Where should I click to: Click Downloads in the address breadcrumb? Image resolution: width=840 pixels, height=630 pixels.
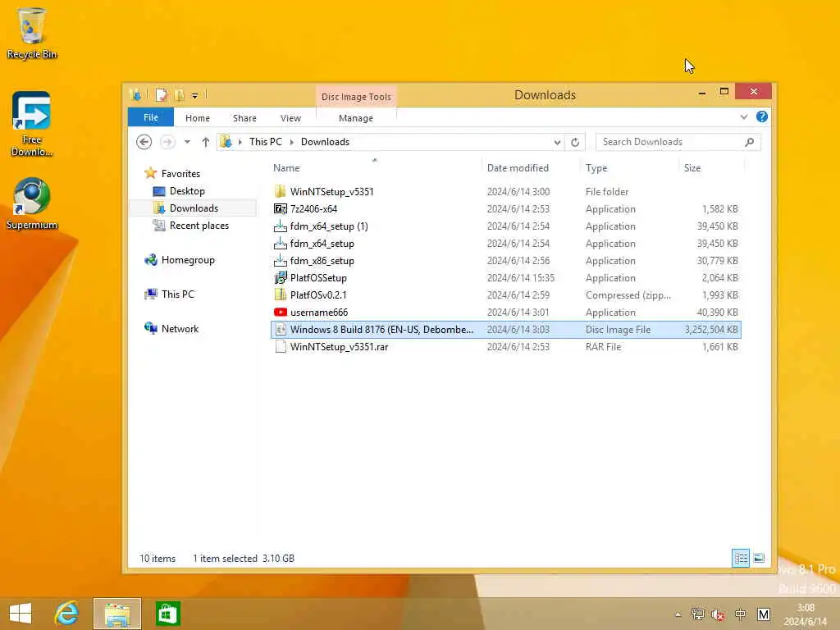[x=325, y=142]
